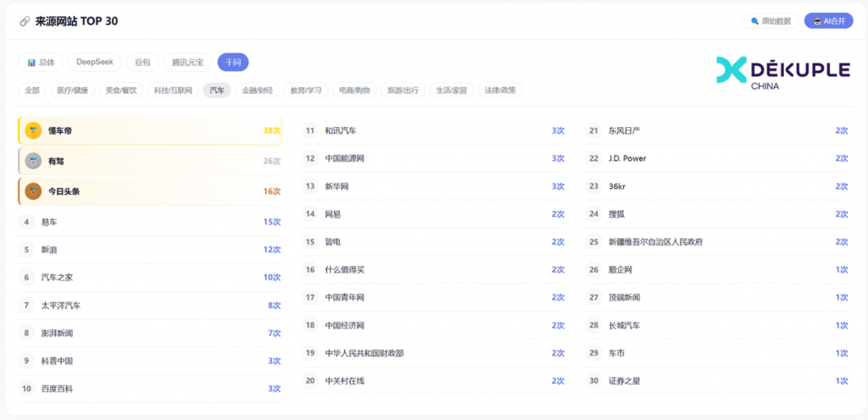868x420 pixels.
Task: Filter by 医疗/健康 category
Action: [73, 90]
